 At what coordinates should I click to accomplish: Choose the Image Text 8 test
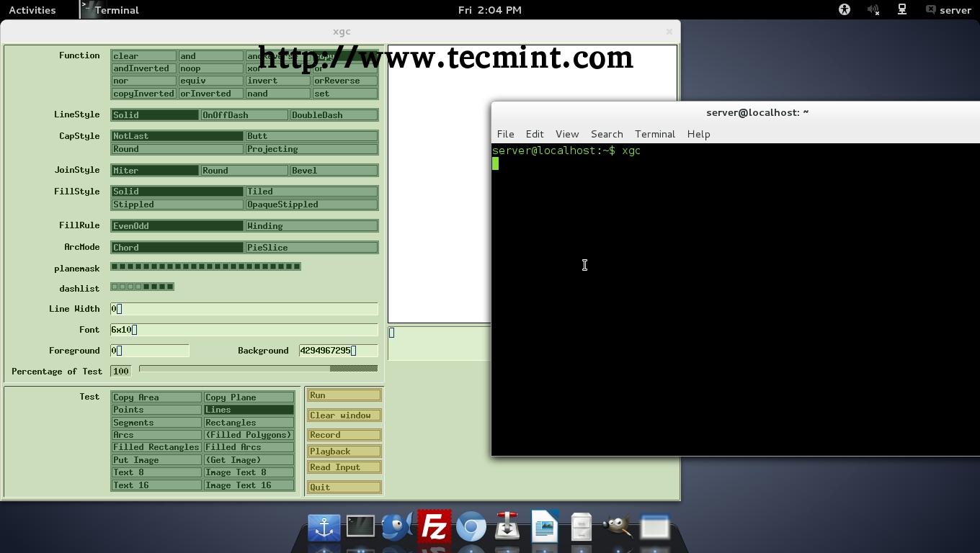tap(249, 472)
